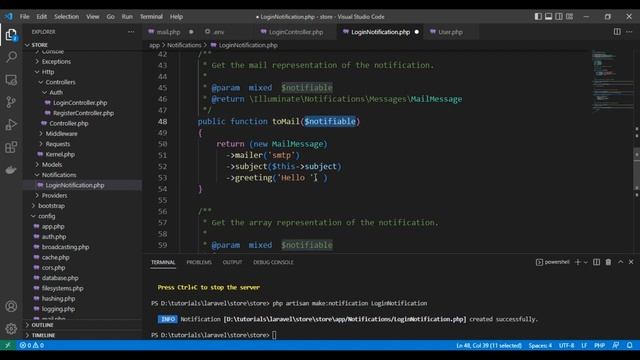Open the Selection menu

(67, 17)
